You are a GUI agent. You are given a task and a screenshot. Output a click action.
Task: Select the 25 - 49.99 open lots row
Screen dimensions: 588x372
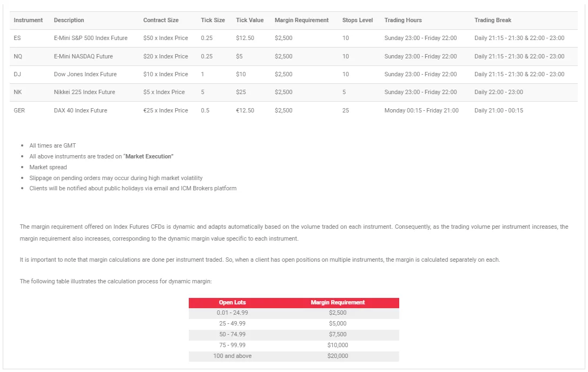pos(233,323)
